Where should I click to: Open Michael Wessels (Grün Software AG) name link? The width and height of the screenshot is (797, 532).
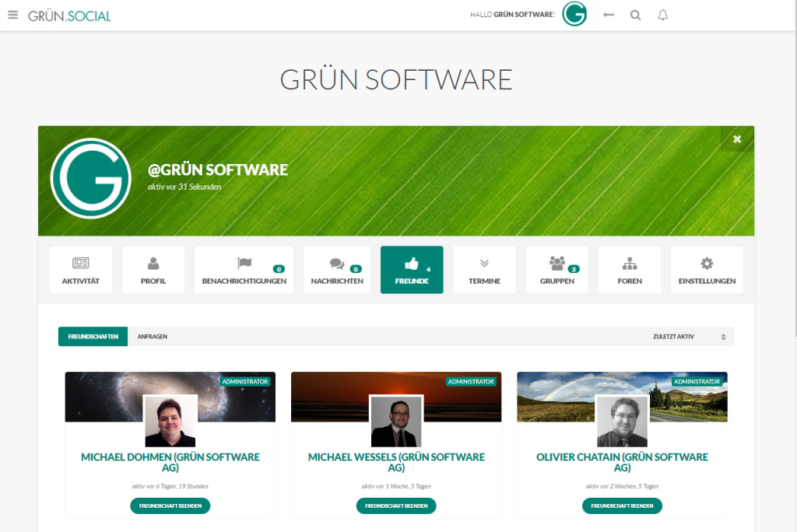pos(396,462)
